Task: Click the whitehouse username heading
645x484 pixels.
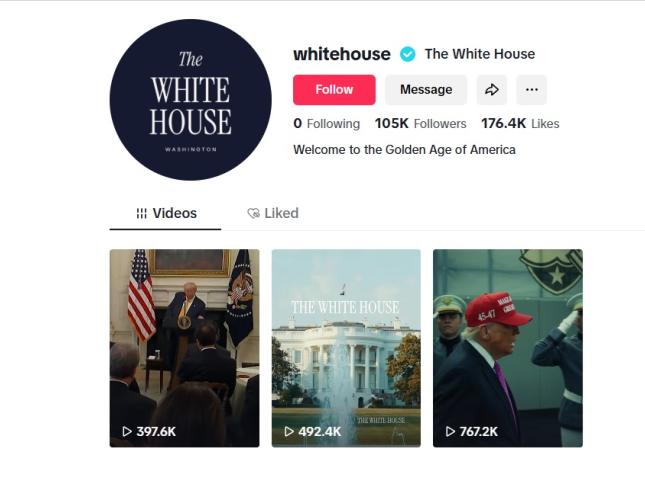Action: point(342,54)
